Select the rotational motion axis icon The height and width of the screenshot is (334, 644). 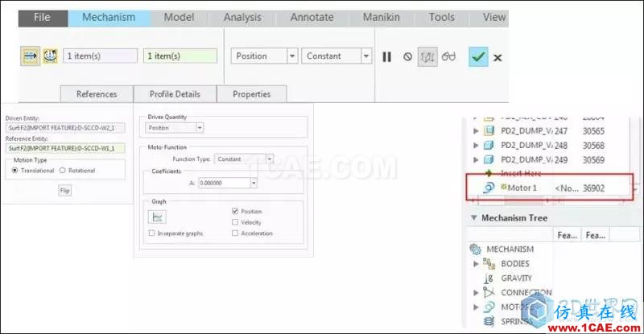51,56
